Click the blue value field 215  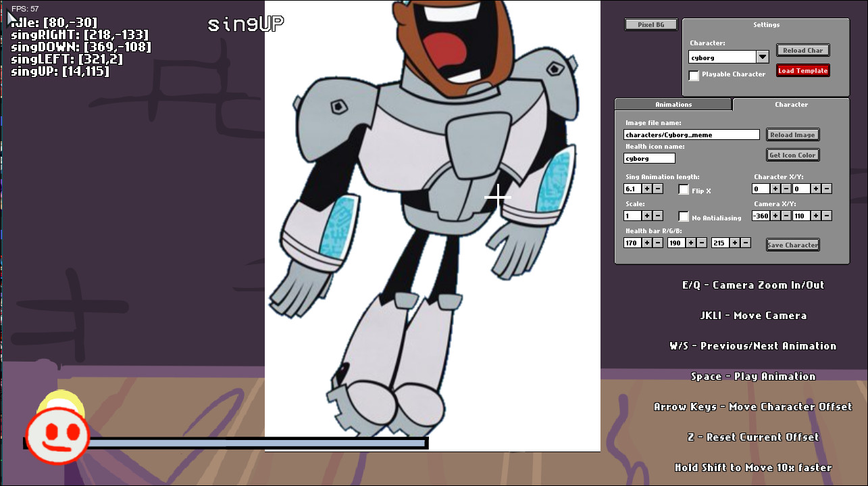coord(720,243)
